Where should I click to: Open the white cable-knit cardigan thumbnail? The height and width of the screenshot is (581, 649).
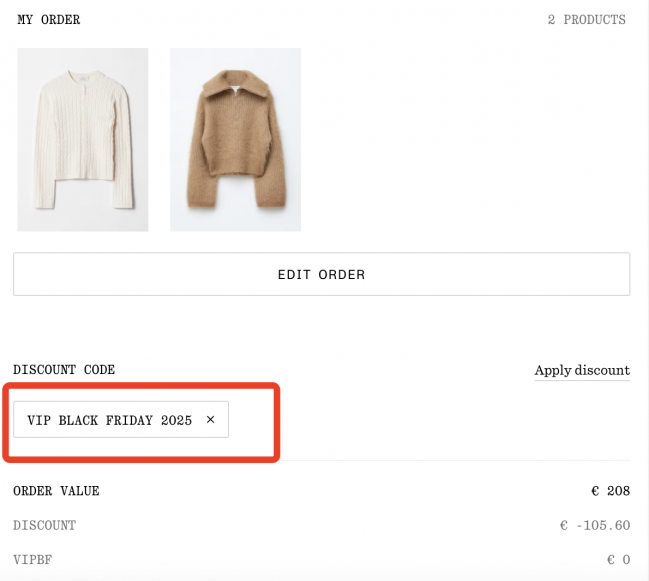(83, 140)
